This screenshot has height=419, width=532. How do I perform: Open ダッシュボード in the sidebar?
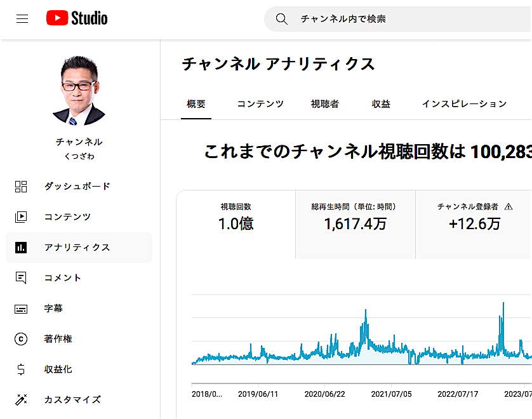79,186
